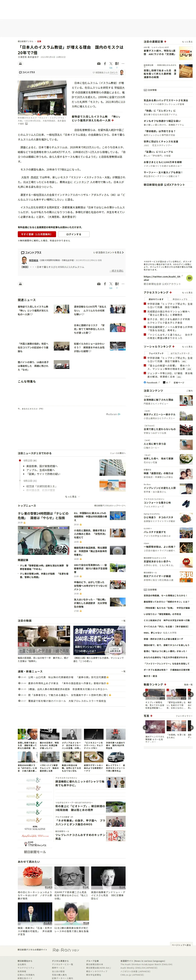Play the 2040年 死者数ピーク video thumbnail
The height and width of the screenshot is (980, 196).
(99, 640)
